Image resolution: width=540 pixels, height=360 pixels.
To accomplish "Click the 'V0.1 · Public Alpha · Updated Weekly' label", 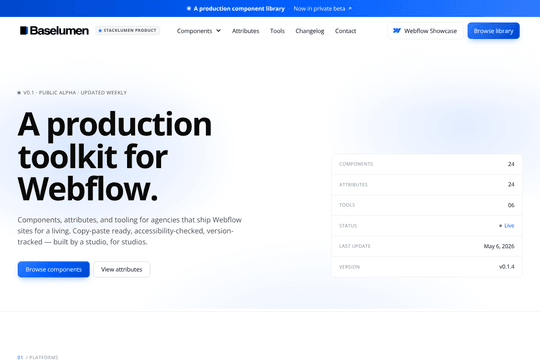I will (72, 93).
